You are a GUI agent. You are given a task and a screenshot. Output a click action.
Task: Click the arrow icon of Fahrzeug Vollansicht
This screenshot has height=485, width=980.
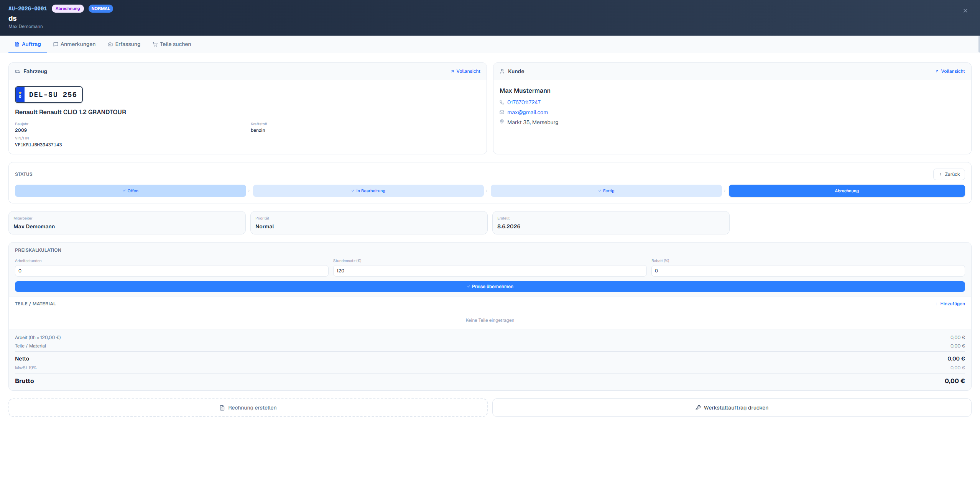click(x=452, y=71)
